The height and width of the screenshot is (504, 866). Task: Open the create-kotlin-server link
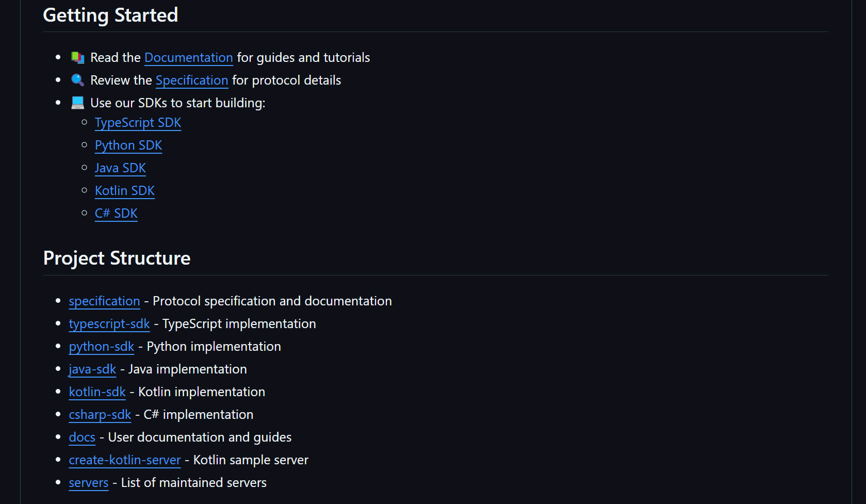coord(125,460)
